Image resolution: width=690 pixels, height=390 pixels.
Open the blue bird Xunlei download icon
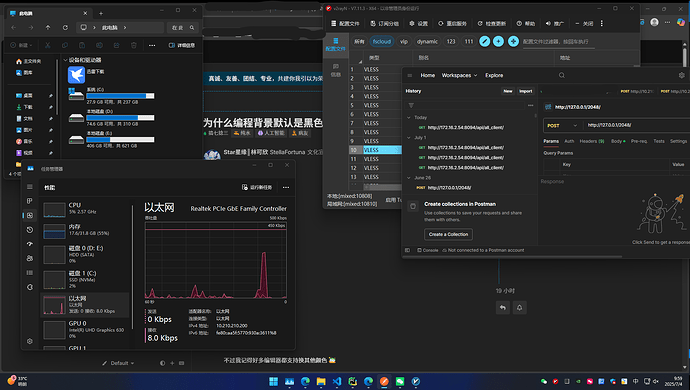76,75
